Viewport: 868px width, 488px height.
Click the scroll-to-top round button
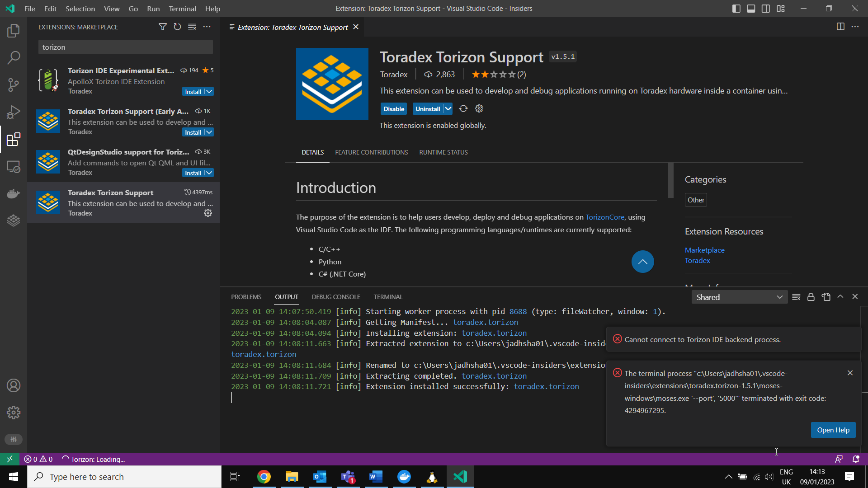tap(642, 262)
